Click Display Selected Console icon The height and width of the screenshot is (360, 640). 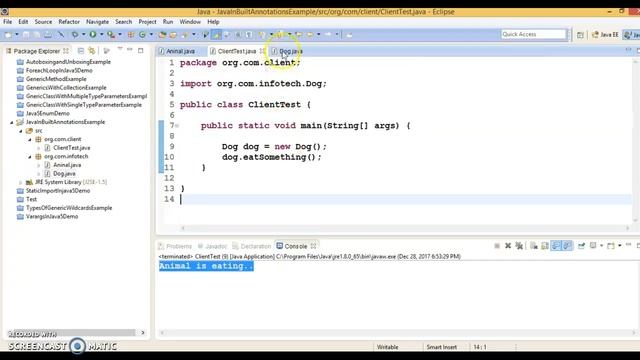point(593,246)
